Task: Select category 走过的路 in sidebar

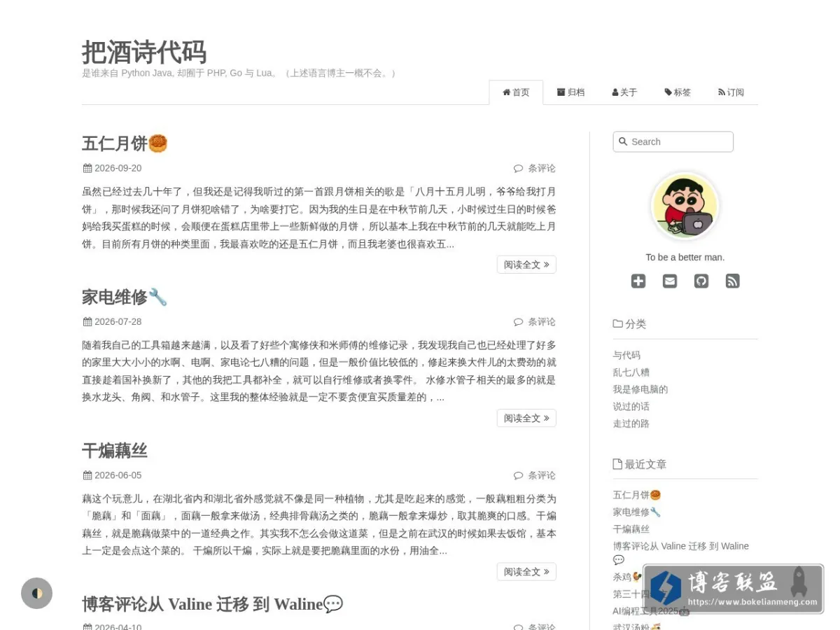Action: [631, 423]
